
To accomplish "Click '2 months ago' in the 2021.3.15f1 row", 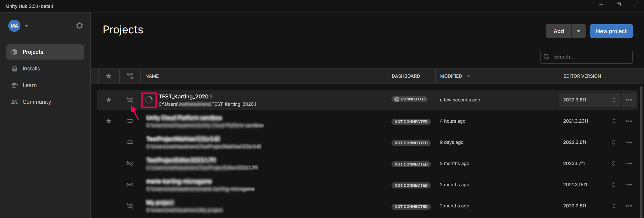I will click(454, 185).
